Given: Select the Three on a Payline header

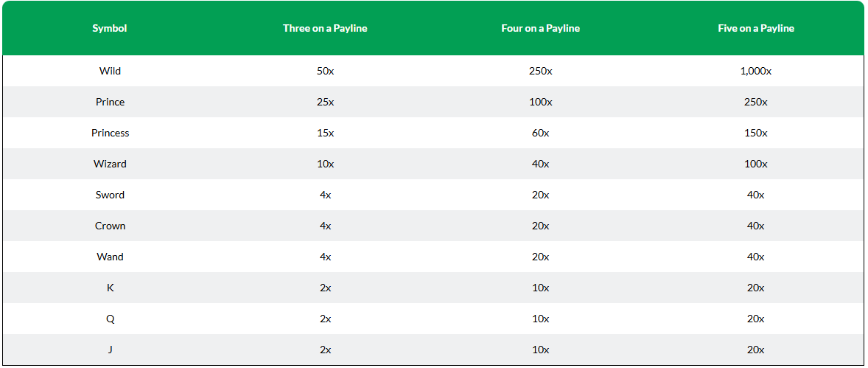Looking at the screenshot, I should coord(325,28).
